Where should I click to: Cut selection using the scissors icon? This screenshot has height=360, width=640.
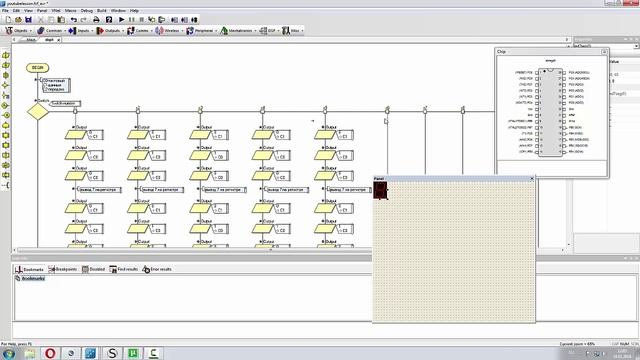(41, 20)
